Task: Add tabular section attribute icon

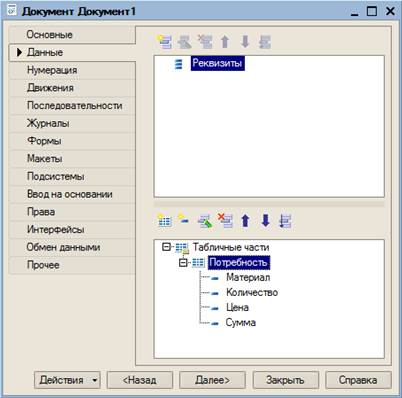Action: point(184,219)
